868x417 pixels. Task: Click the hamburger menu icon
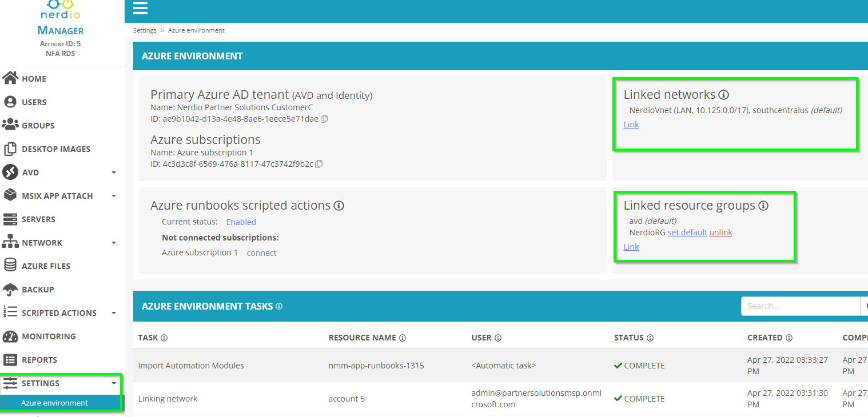[140, 8]
